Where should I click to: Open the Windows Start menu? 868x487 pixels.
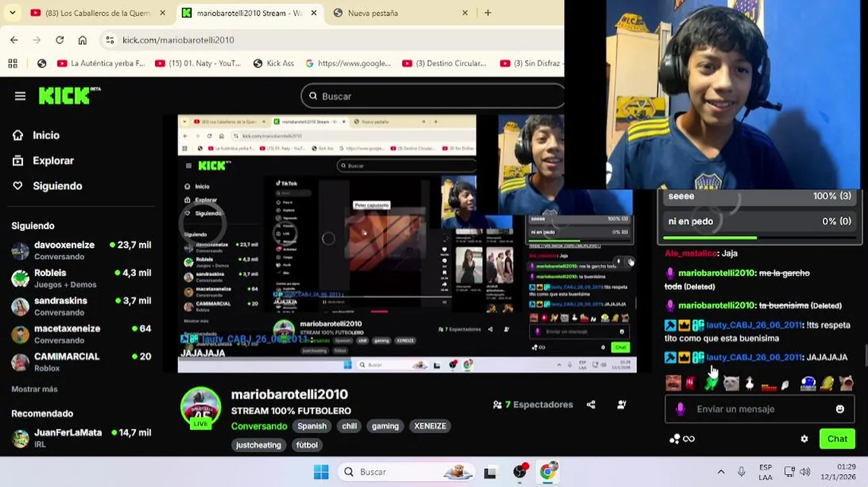(x=321, y=472)
